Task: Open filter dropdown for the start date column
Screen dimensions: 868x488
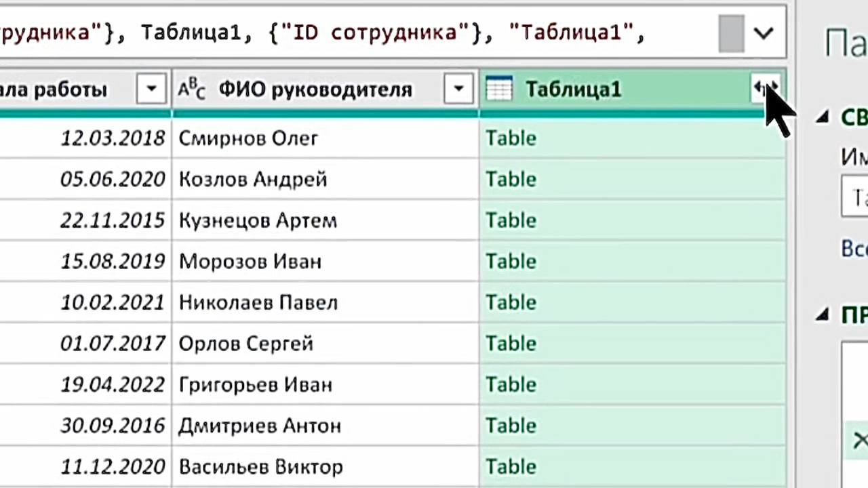Action: click(x=151, y=89)
